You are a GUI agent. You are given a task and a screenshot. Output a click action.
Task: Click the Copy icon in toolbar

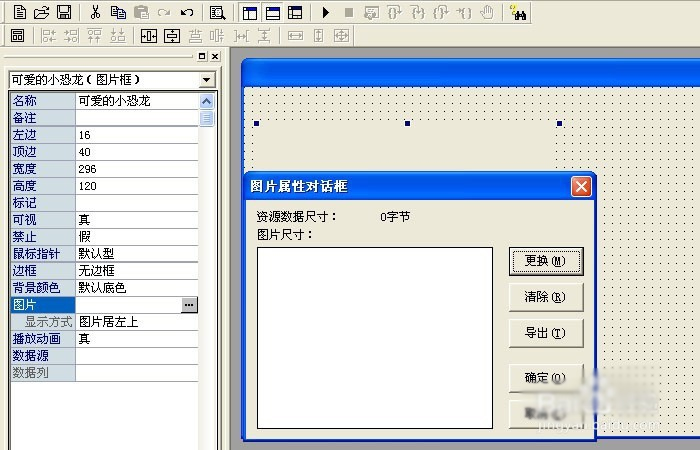pos(118,13)
